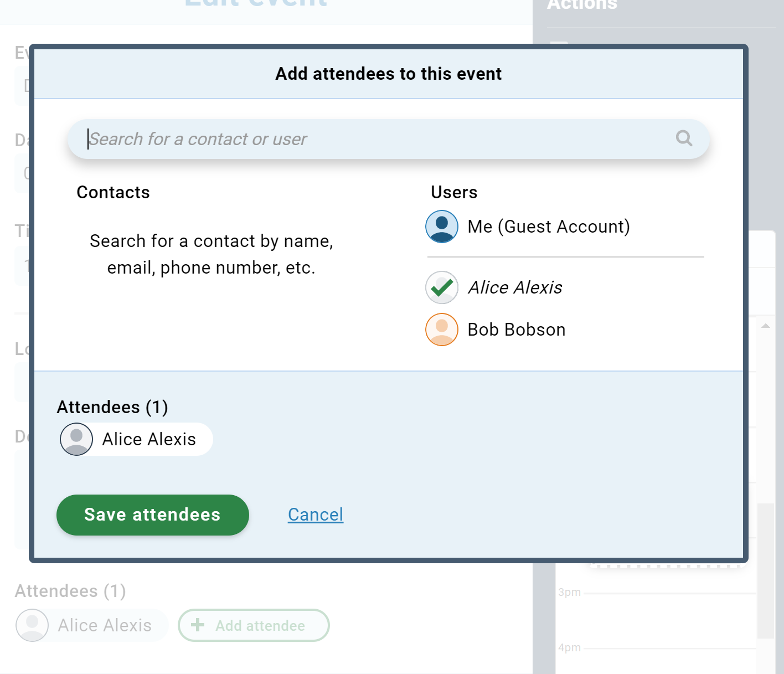Deselect the italic Alice Alexis user name
784x674 pixels.
pos(515,287)
